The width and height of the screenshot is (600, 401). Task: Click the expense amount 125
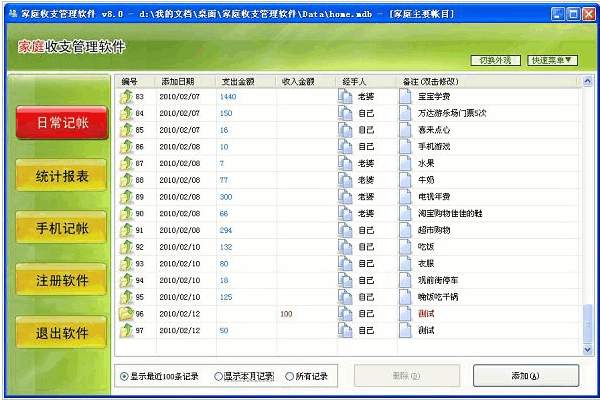[226, 297]
